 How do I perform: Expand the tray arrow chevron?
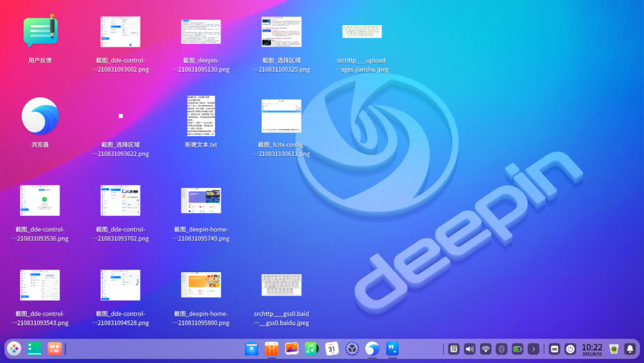point(534,349)
